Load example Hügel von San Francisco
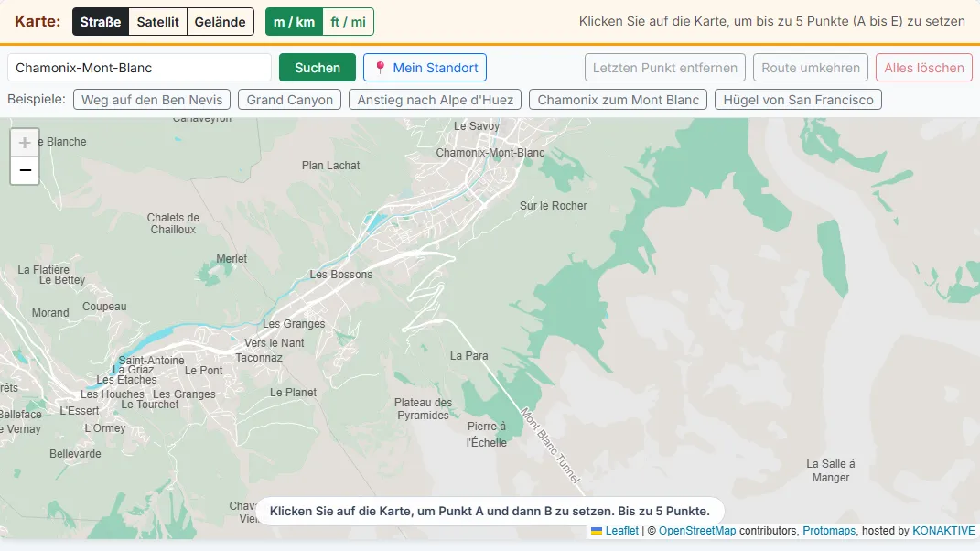 798,100
